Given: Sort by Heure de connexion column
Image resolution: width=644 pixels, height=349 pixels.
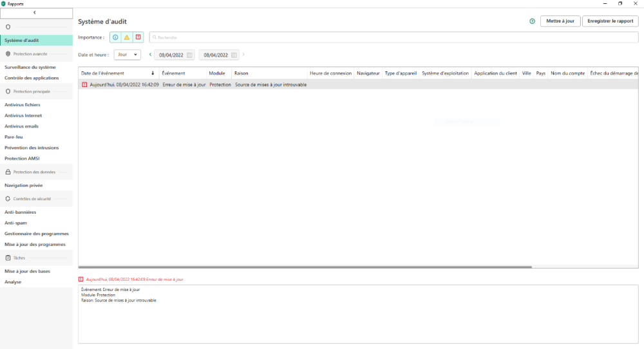Looking at the screenshot, I should (330, 73).
